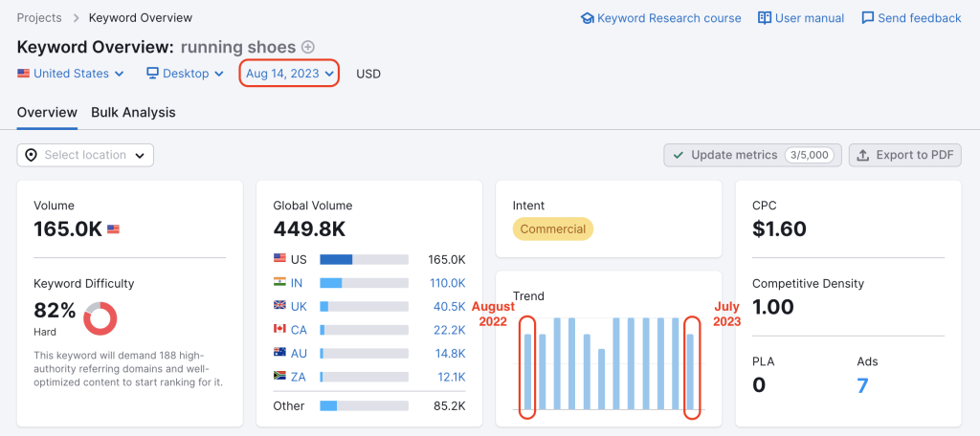Screen dimensions: 980x436
Task: Switch to the Bulk Analysis tab
Action: click(133, 112)
